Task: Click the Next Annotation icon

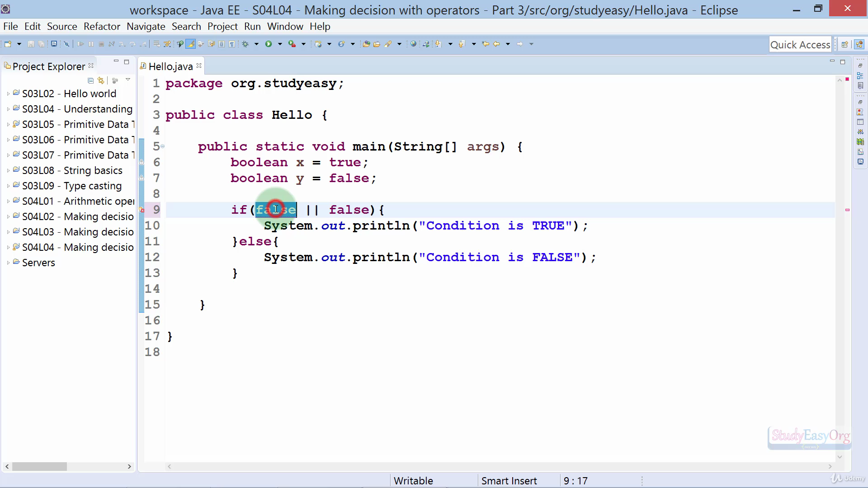Action: pos(438,44)
